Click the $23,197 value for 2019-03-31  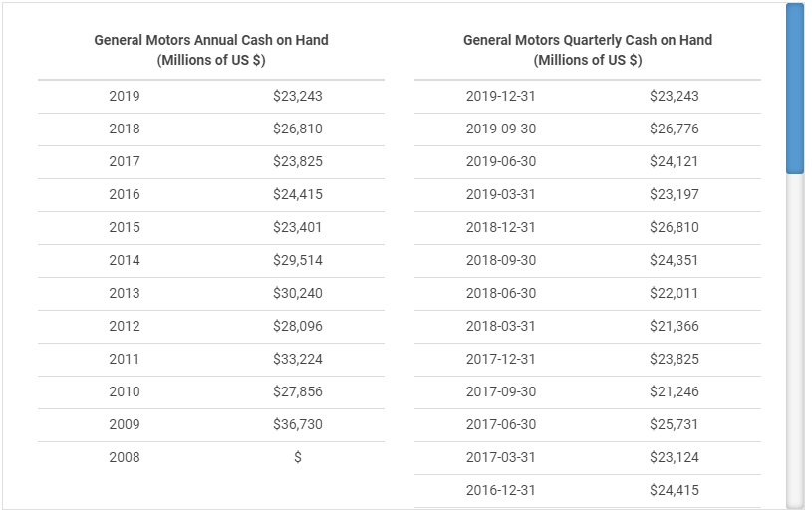tap(675, 194)
